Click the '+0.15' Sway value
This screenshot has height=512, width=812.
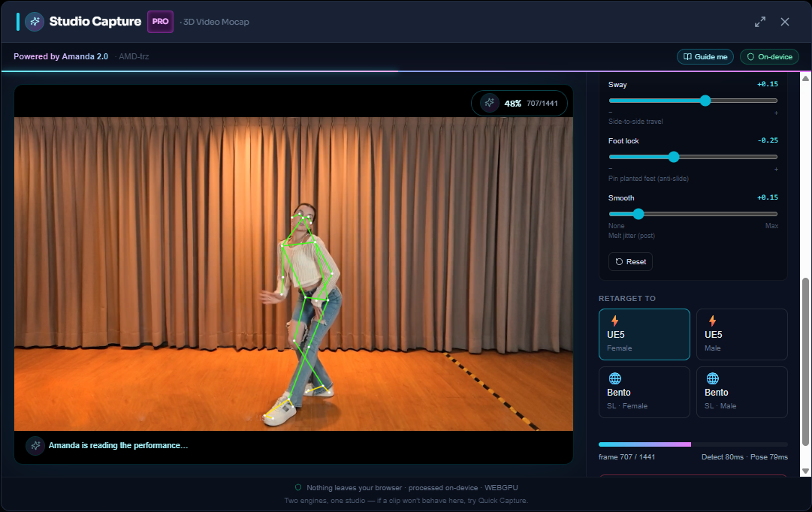768,84
